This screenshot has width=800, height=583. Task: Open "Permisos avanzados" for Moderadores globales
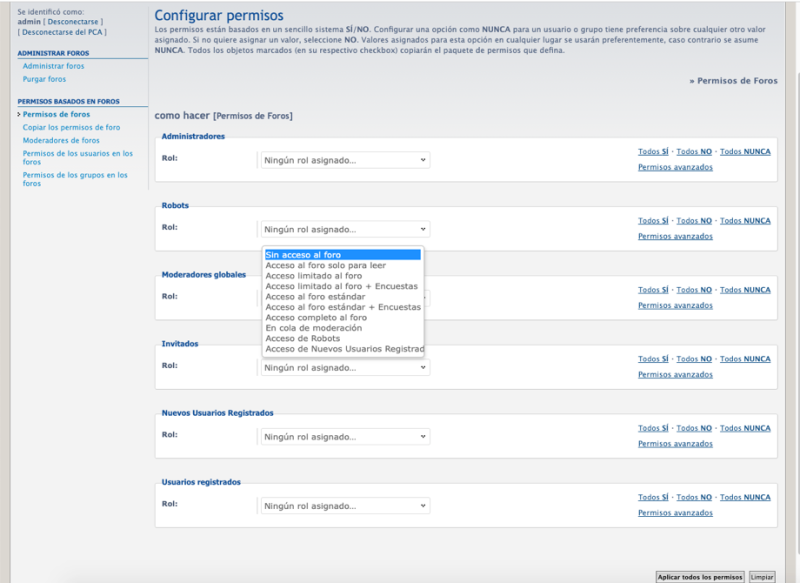(678, 305)
